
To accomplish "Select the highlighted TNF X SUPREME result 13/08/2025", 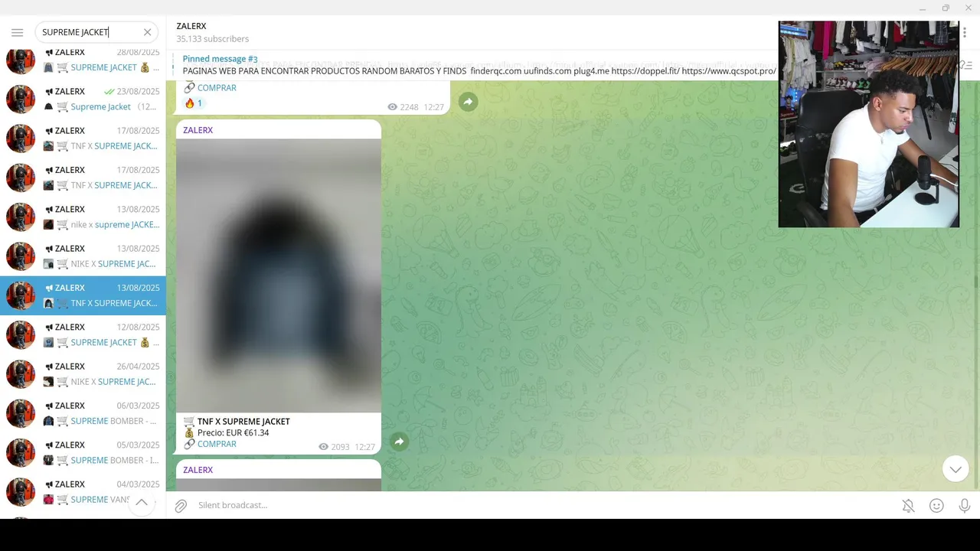I will click(x=83, y=295).
